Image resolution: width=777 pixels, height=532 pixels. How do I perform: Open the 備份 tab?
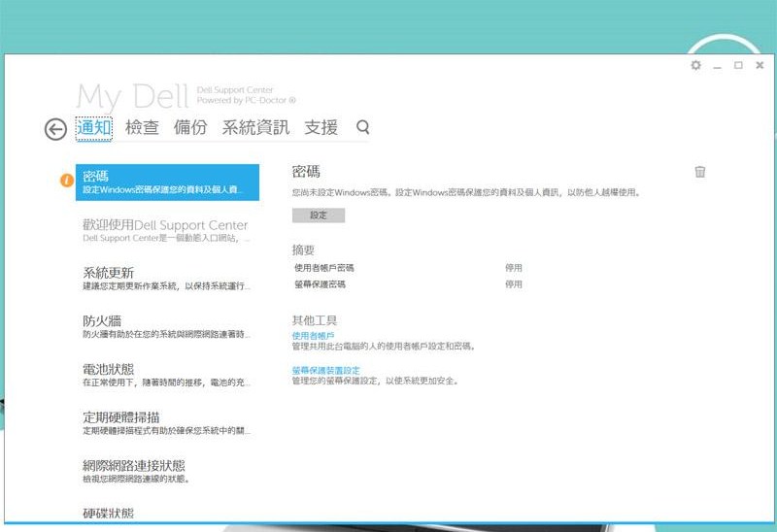[189, 127]
